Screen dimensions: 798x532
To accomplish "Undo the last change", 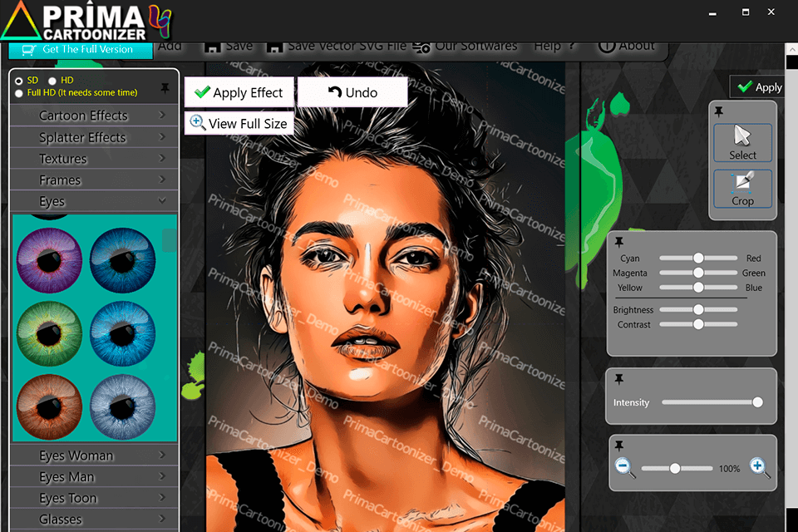I will coord(352,92).
